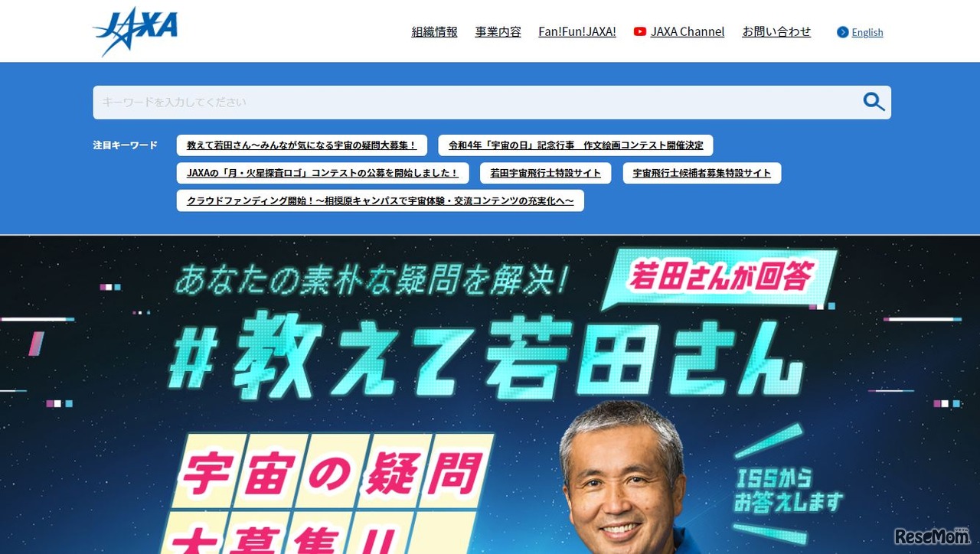Open keyword 令和4年「宇宙の日」記念行事 作文絵画コンテスト開催決定

pyautogui.click(x=576, y=145)
